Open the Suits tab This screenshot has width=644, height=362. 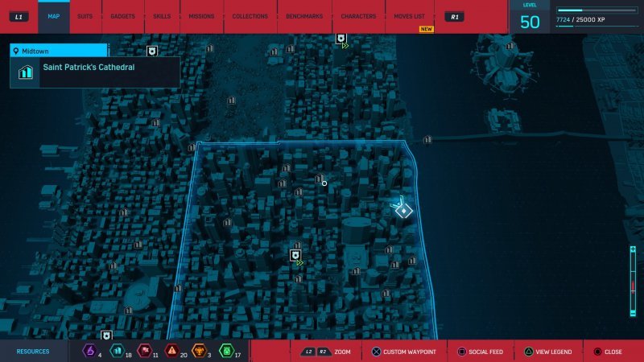(x=84, y=16)
